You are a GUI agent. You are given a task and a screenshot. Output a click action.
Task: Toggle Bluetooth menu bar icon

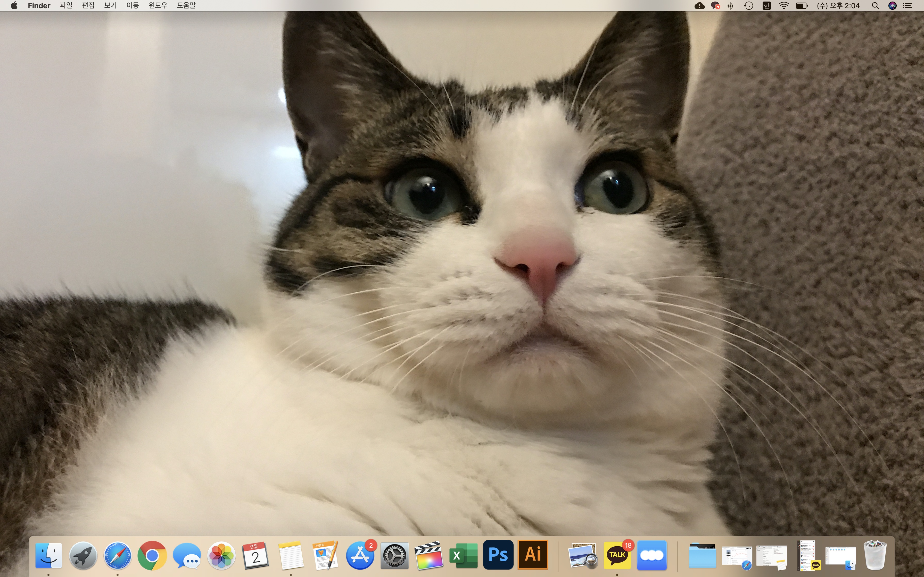[730, 6]
